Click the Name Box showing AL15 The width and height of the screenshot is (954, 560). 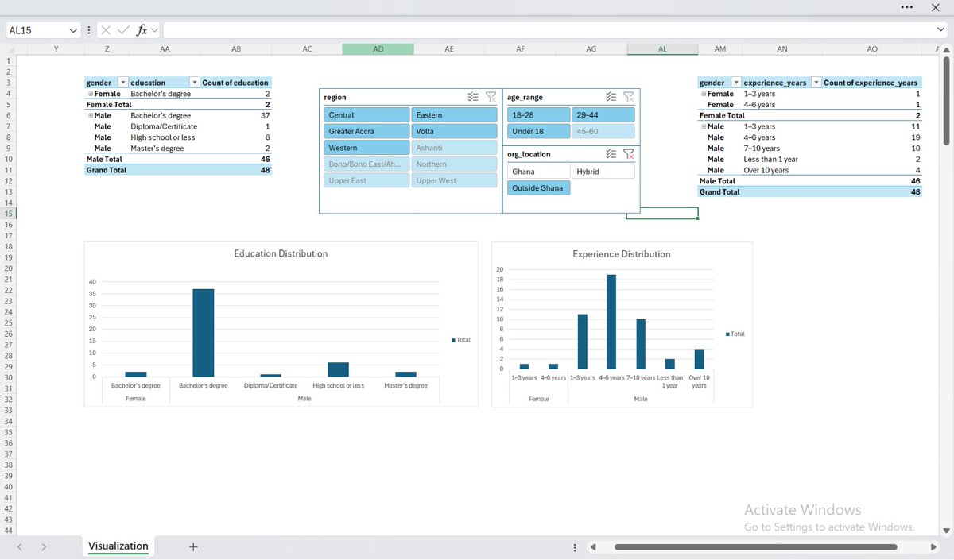(37, 30)
